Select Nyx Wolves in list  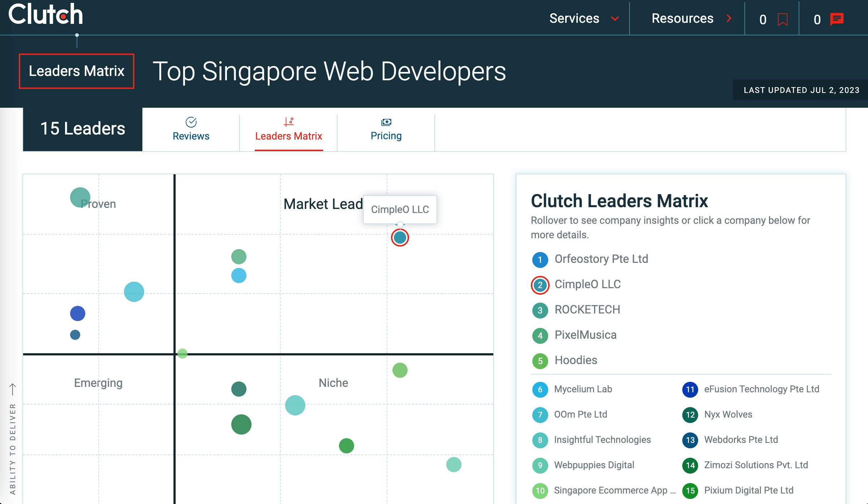728,415
